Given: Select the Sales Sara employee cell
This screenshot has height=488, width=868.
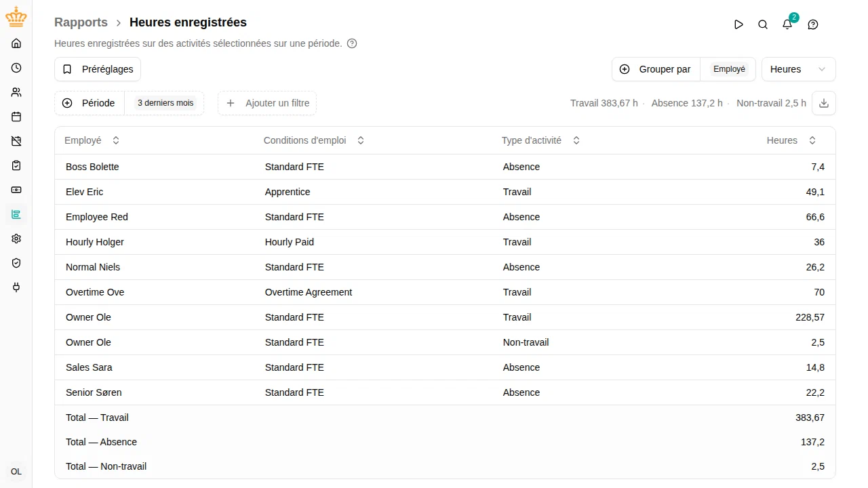Looking at the screenshot, I should pos(89,367).
